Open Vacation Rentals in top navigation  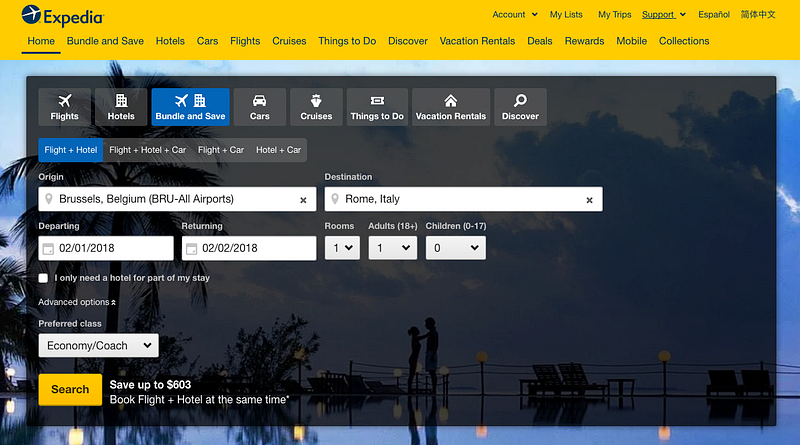pos(477,41)
